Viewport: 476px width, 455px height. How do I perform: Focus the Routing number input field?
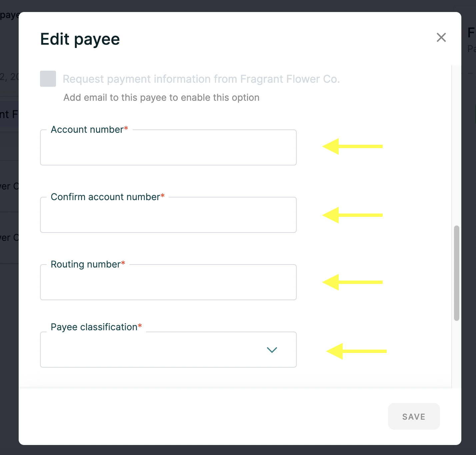[x=168, y=282]
